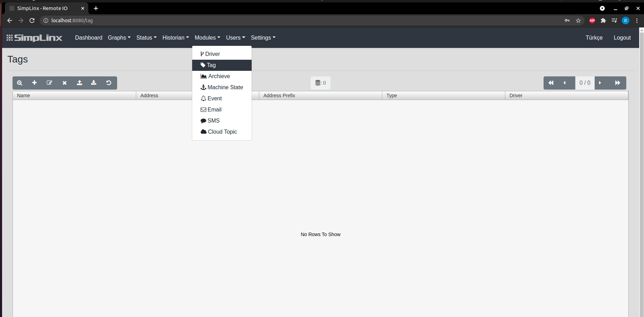Sort table by Name column header
Image resolution: width=644 pixels, height=317 pixels.
pos(74,95)
